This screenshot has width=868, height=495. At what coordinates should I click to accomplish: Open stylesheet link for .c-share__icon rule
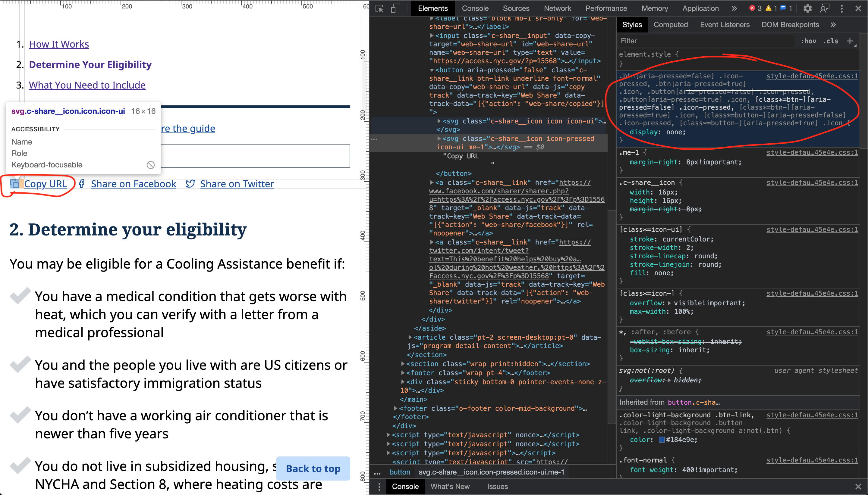[x=812, y=182]
